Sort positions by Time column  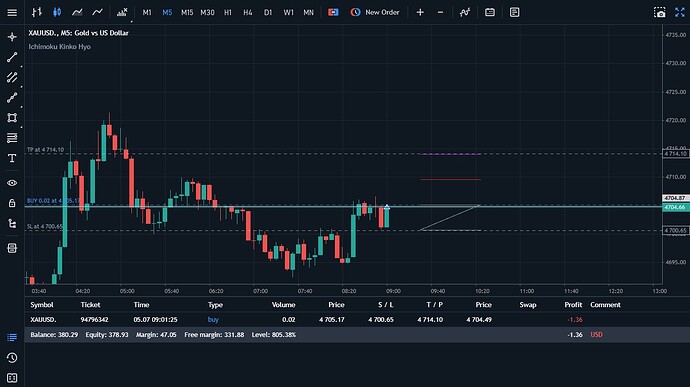(x=141, y=305)
